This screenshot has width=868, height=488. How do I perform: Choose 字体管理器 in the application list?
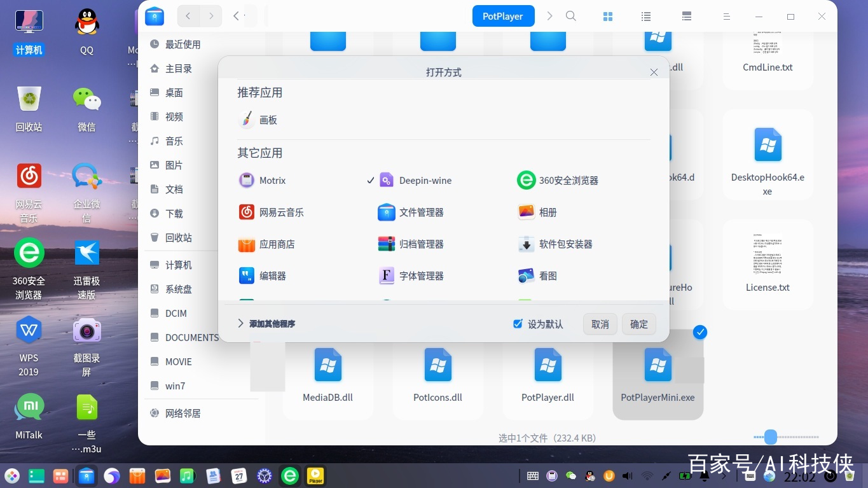[x=411, y=276]
